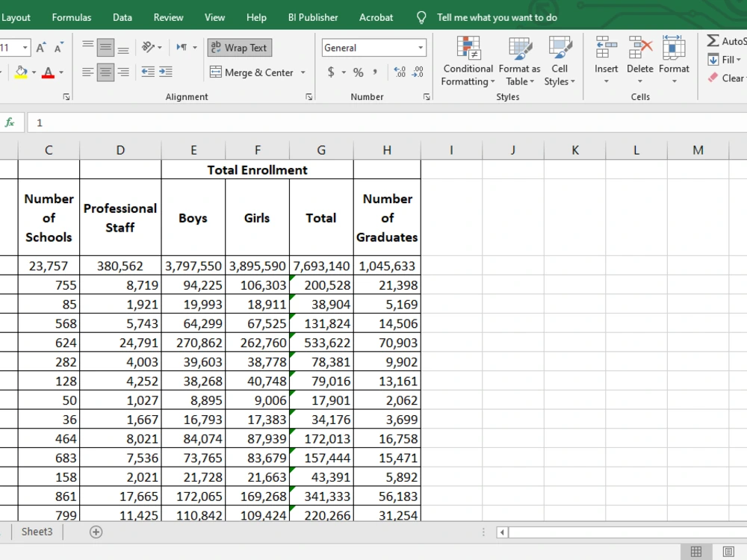
Task: Apply Accounting Number Format dollar icon
Action: coord(331,72)
